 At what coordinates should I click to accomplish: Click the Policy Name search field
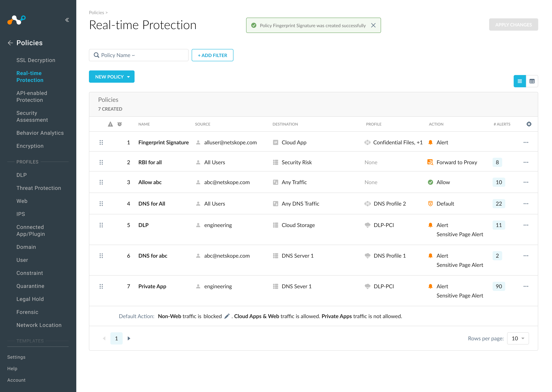pyautogui.click(x=139, y=55)
